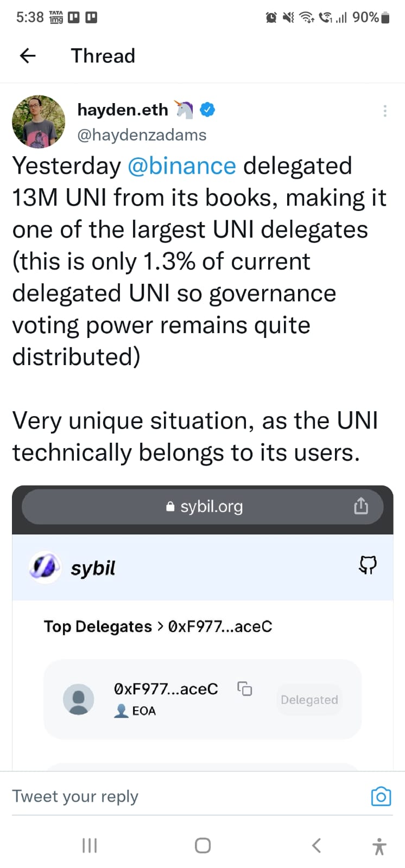The height and width of the screenshot is (868, 405).
Task: Open the tweet's three-dot overflow menu
Action: 385,111
